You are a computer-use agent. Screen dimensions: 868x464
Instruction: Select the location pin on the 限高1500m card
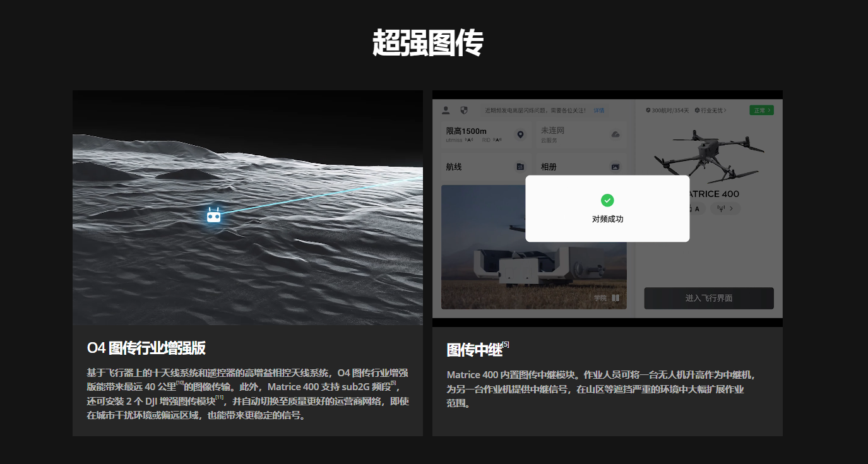(520, 134)
